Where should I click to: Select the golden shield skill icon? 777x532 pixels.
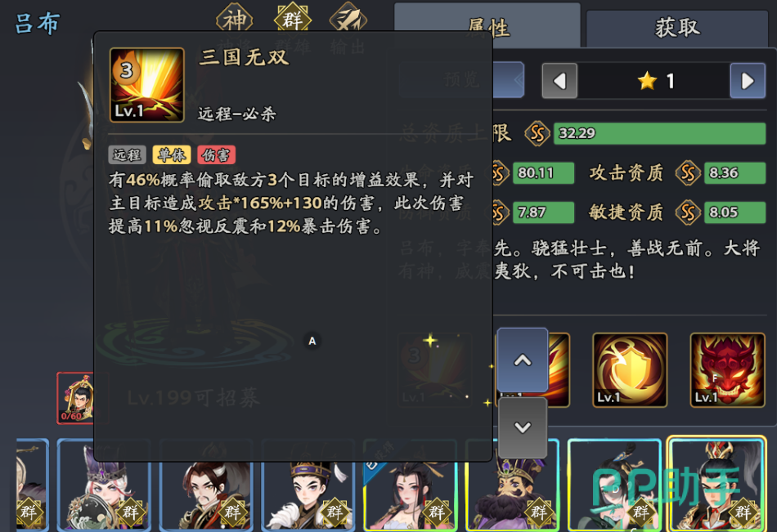[x=630, y=370]
